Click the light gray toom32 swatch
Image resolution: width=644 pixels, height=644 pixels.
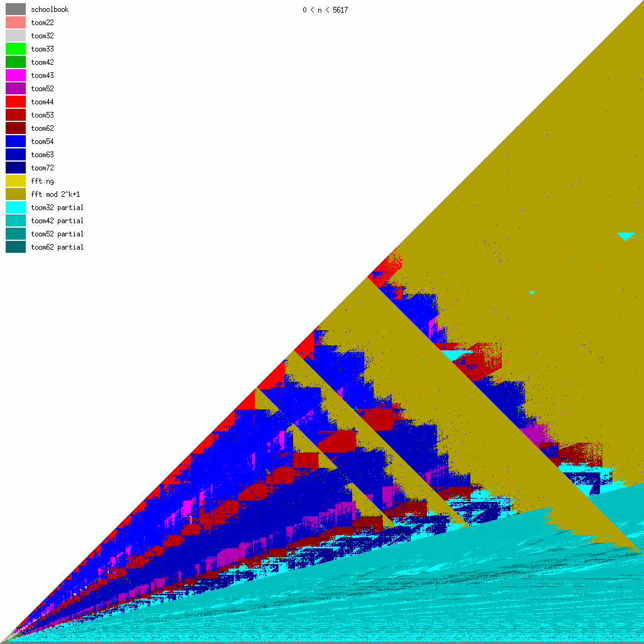(x=16, y=35)
